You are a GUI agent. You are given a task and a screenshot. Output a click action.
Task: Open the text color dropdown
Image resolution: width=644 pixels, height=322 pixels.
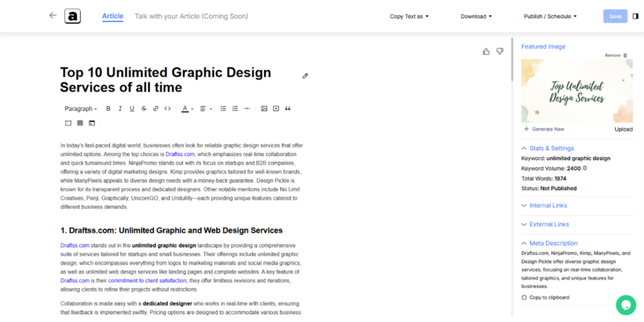(x=187, y=109)
